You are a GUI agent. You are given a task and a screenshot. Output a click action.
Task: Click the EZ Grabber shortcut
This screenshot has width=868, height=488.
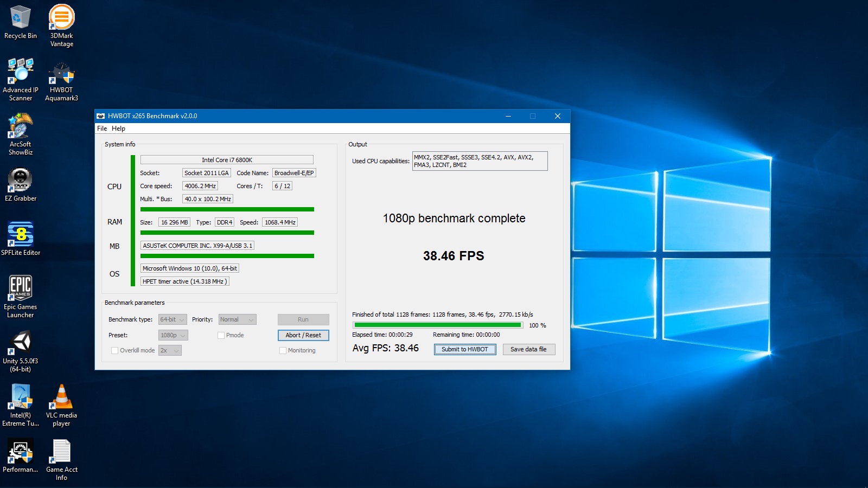[21, 184]
